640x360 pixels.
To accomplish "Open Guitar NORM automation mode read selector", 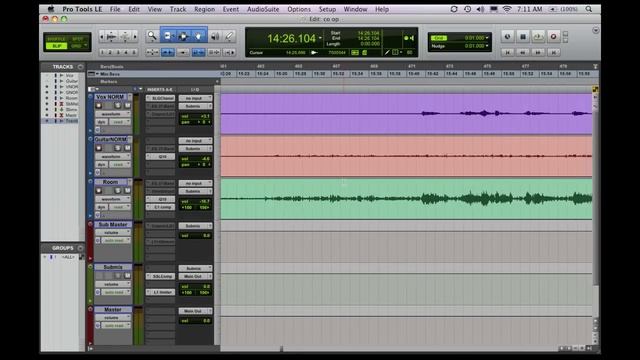I will [120, 164].
